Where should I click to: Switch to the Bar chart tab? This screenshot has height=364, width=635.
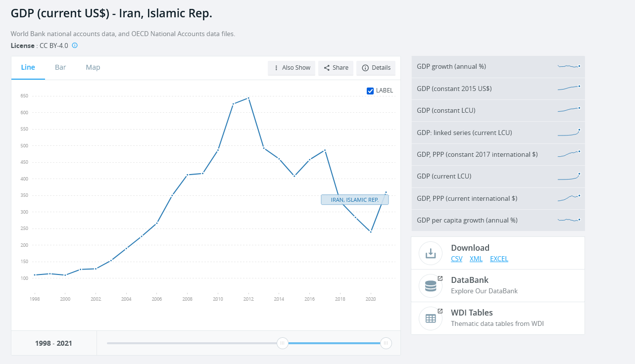tap(60, 67)
